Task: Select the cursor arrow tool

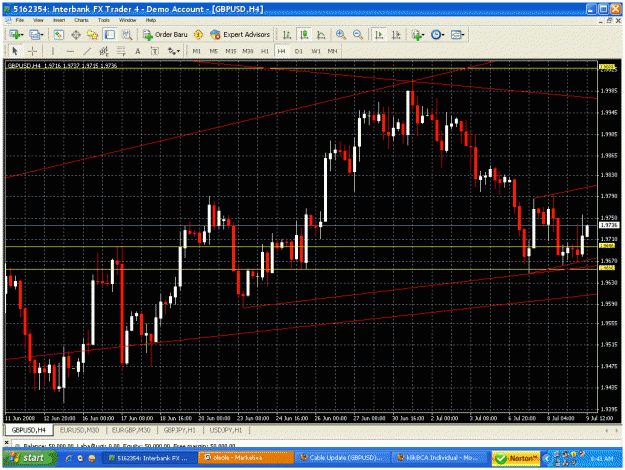Action: [15, 51]
